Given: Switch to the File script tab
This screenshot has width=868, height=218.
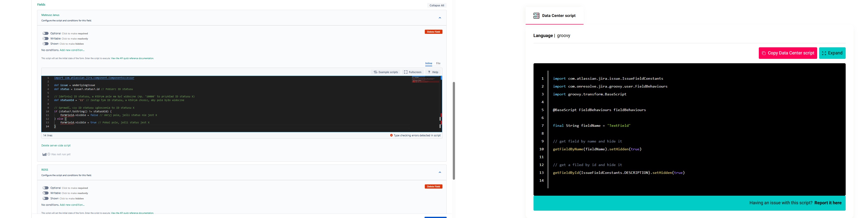Looking at the screenshot, I should (438, 63).
